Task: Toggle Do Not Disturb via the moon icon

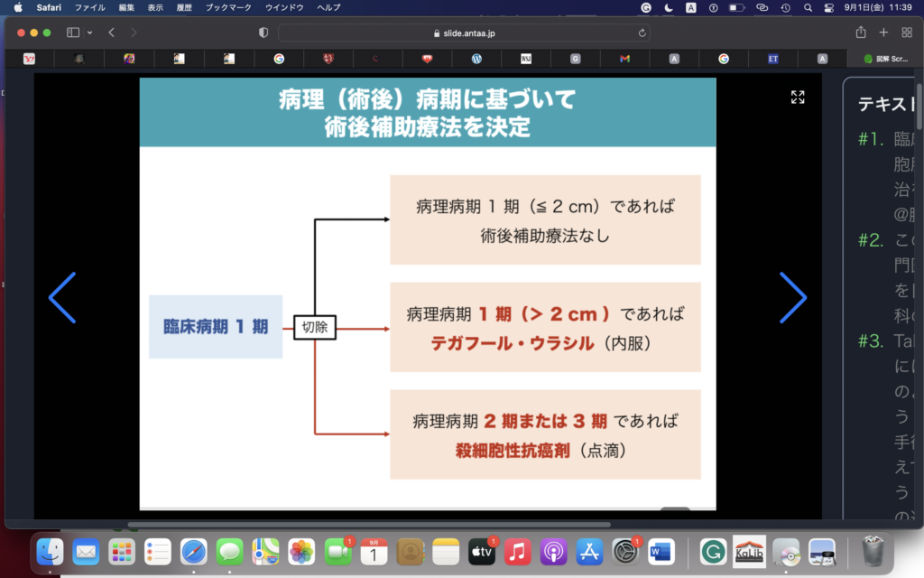Action: tap(668, 7)
